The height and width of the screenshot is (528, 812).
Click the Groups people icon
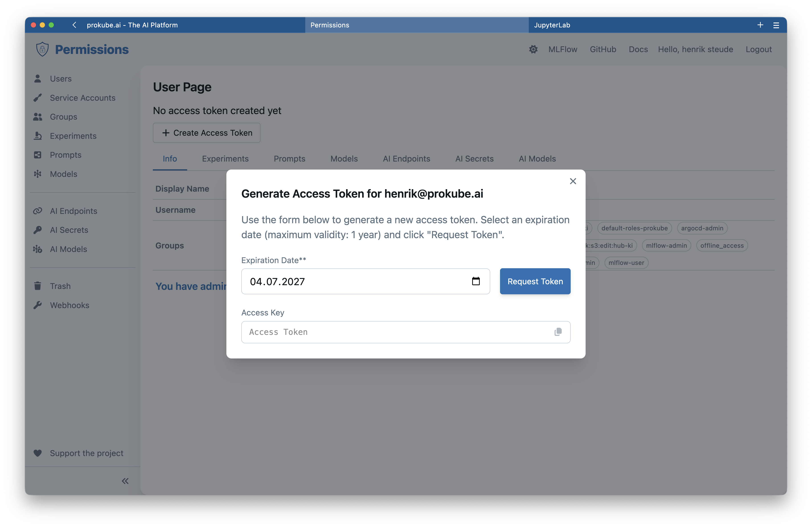(x=37, y=117)
